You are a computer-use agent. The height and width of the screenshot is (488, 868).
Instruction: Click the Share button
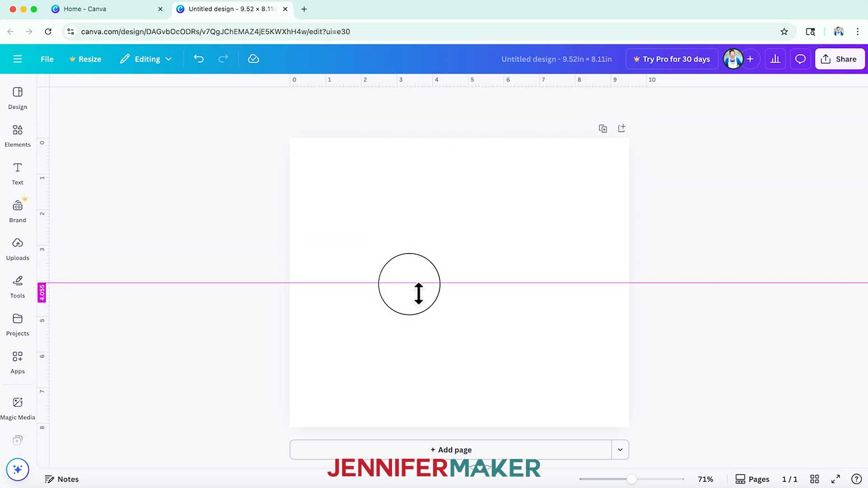coord(839,59)
